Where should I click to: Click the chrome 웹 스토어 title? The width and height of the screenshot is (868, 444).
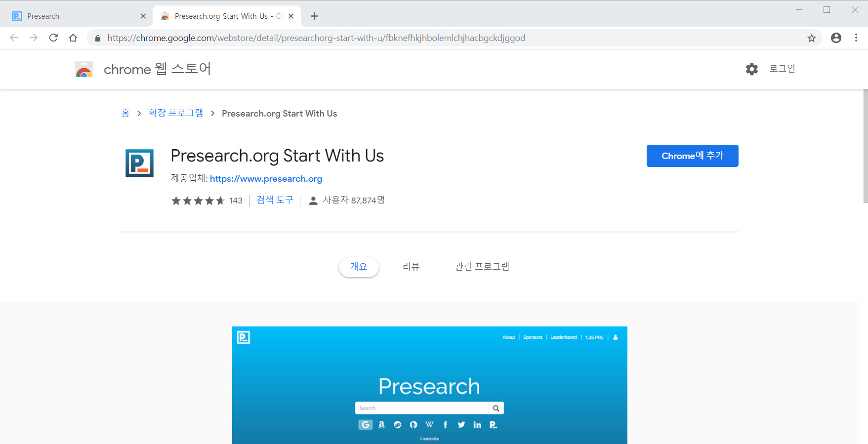pyautogui.click(x=157, y=69)
